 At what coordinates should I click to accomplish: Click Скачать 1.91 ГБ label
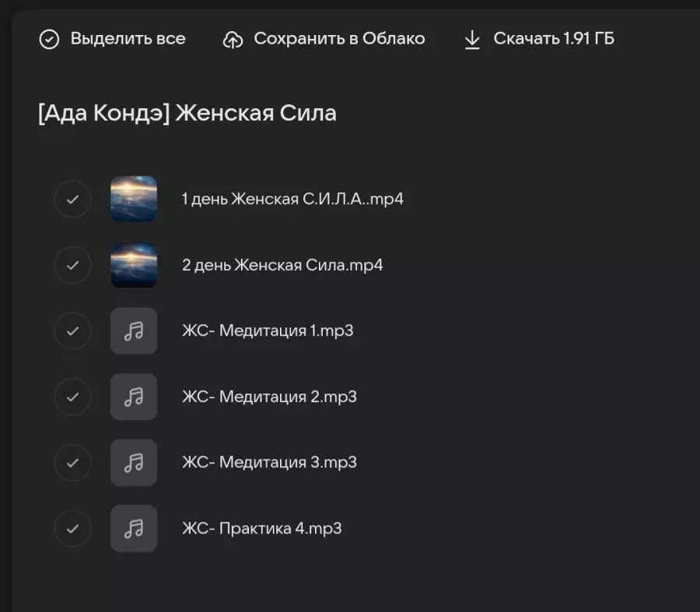(x=554, y=39)
